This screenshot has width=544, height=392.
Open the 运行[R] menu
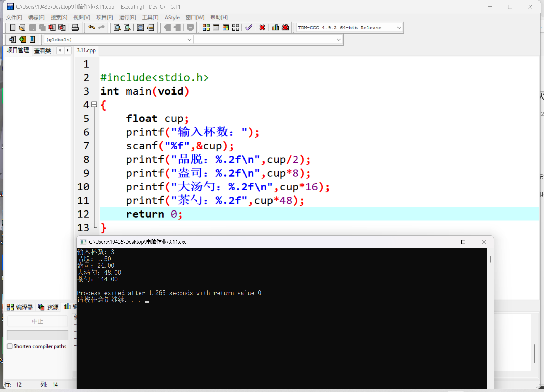(127, 17)
